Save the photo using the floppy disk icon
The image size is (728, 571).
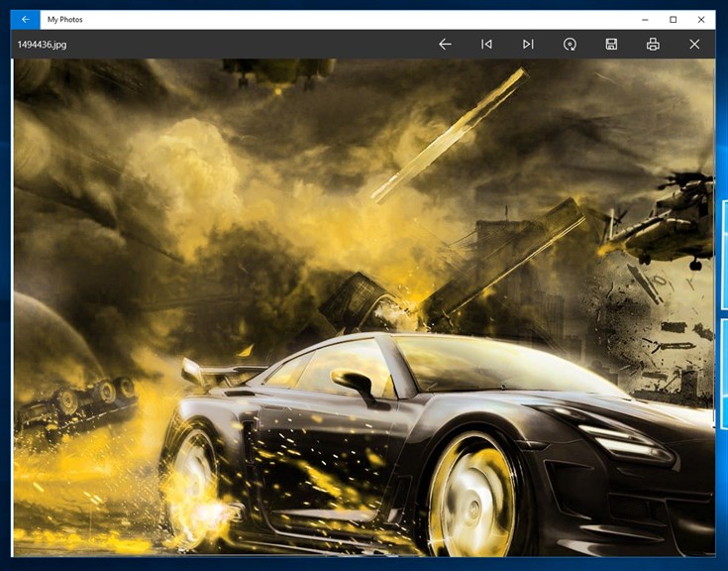pyautogui.click(x=611, y=45)
